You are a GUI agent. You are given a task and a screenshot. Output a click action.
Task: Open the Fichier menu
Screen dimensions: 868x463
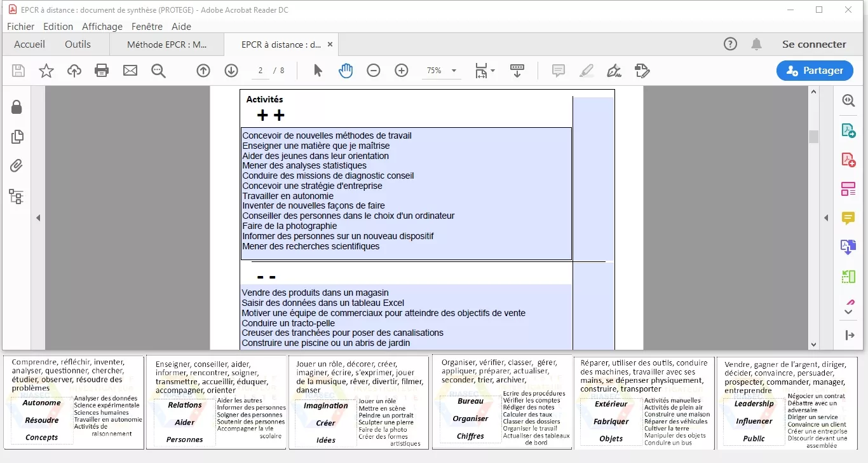pos(20,26)
